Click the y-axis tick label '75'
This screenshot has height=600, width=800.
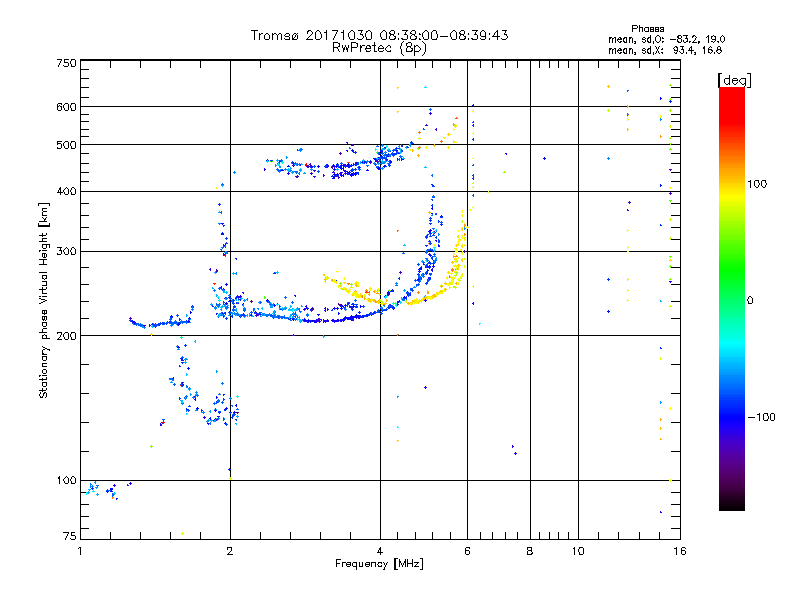coord(70,536)
